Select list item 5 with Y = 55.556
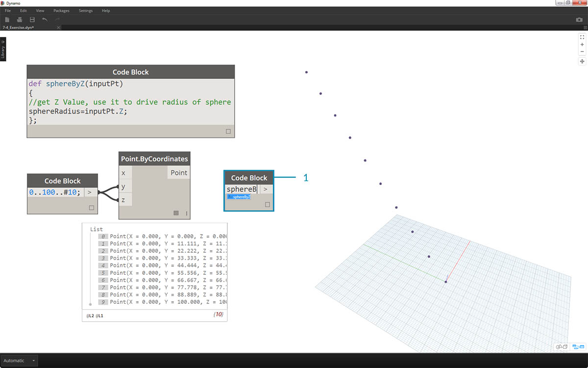Screen dimensions: 588x368 click(162, 273)
